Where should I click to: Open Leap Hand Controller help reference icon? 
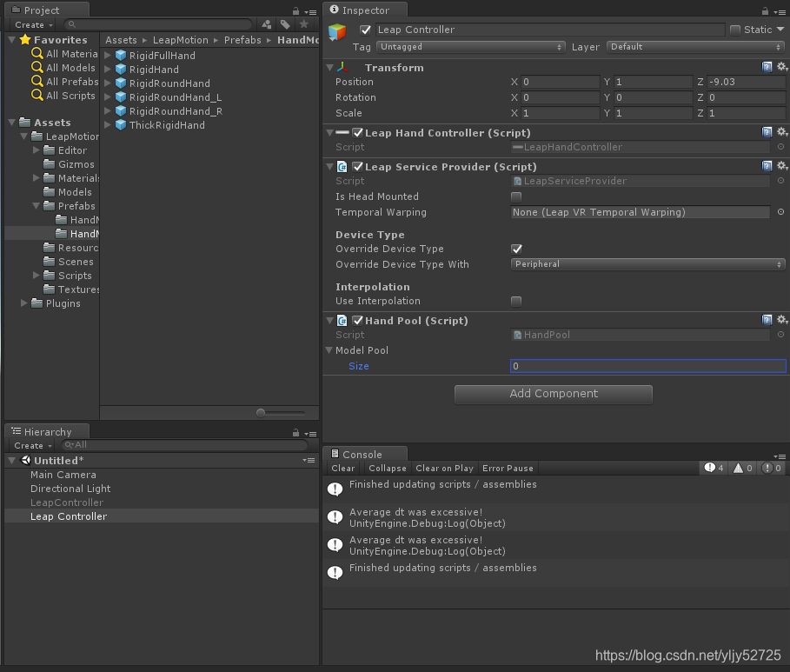click(x=767, y=132)
